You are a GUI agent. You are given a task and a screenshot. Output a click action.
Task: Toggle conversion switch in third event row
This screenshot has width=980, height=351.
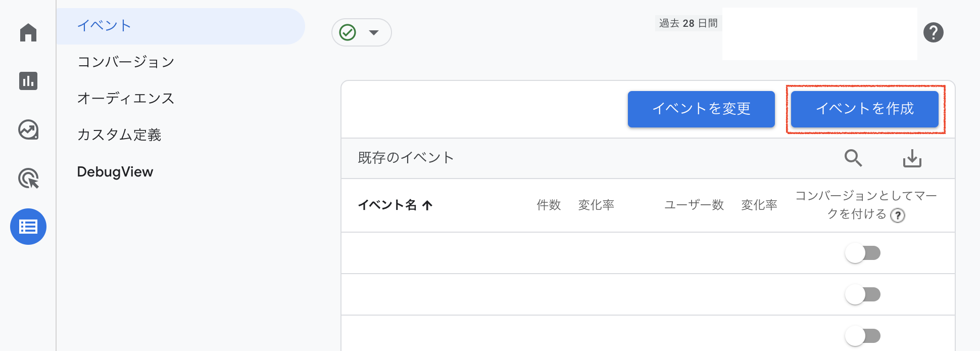(x=863, y=336)
